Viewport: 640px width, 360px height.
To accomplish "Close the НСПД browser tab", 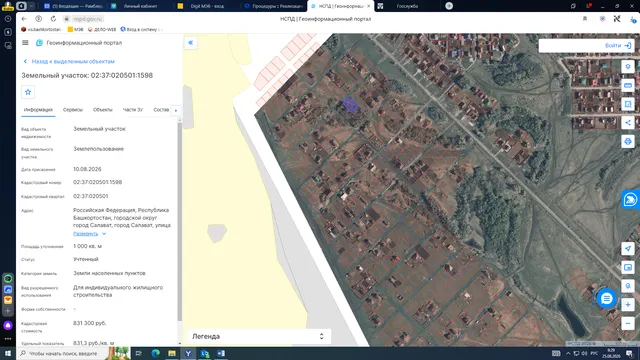I will 368,6.
